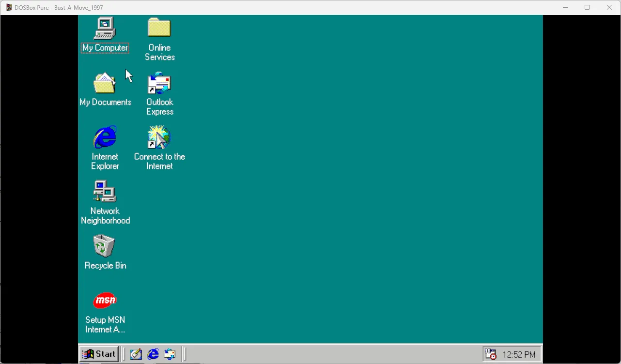Close the DOSBox Pure window
Screen dimensions: 621x364
609,7
